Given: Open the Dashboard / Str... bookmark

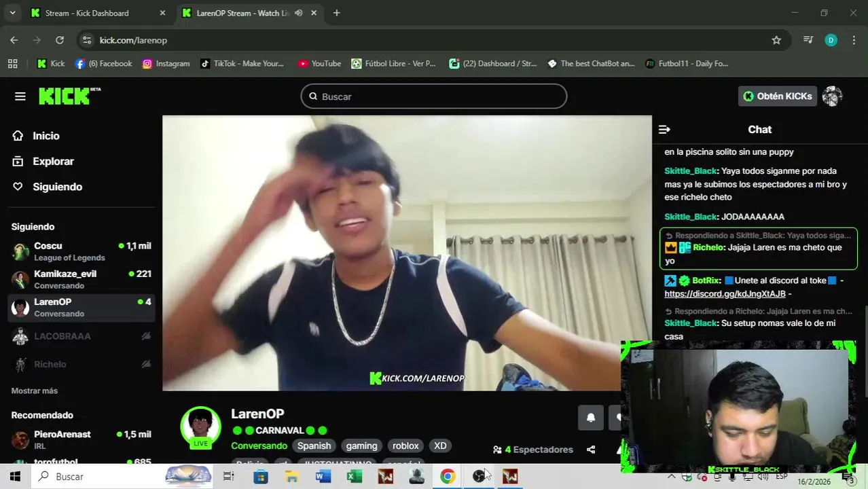Looking at the screenshot, I should point(493,63).
